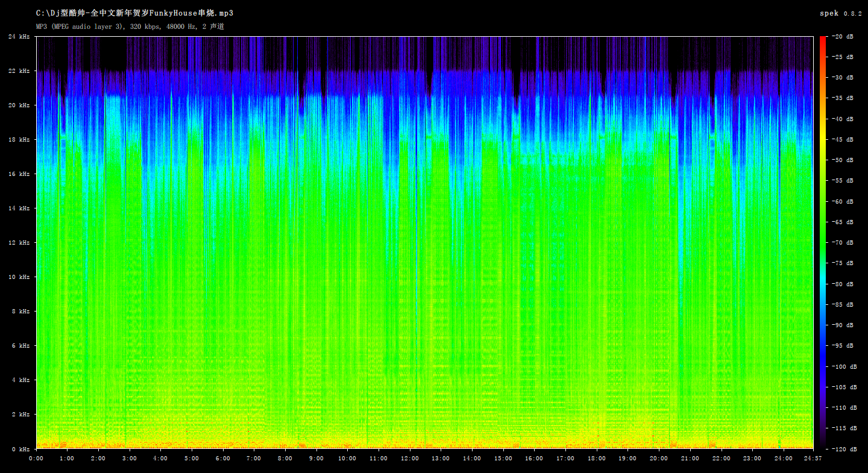Click the 12:00 time axis label

pos(410,459)
